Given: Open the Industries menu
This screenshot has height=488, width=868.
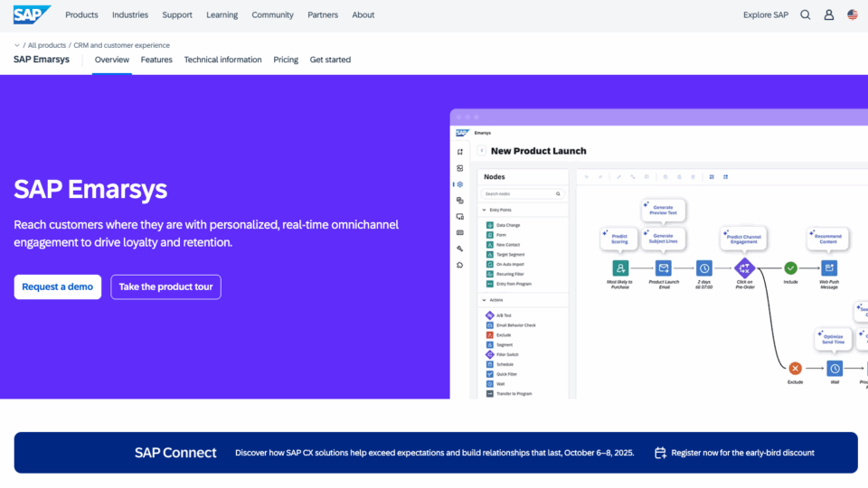Looking at the screenshot, I should (x=130, y=15).
